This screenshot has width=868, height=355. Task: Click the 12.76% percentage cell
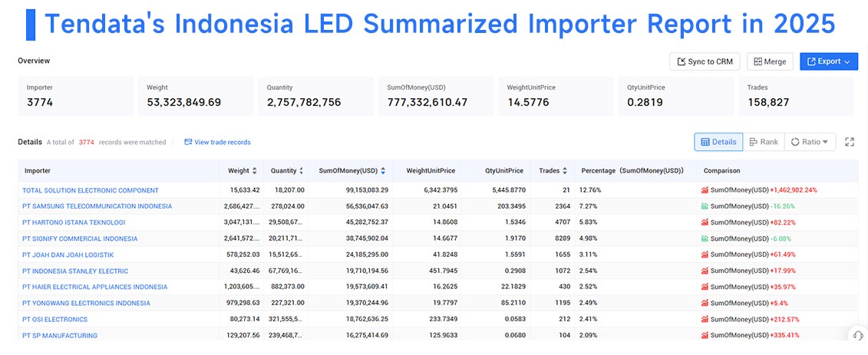point(590,190)
